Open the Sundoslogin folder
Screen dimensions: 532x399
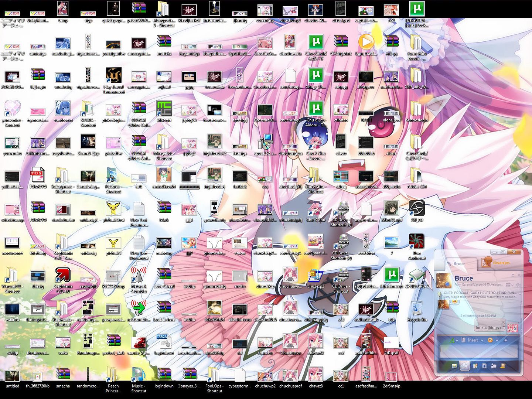pyautogui.click(x=417, y=109)
